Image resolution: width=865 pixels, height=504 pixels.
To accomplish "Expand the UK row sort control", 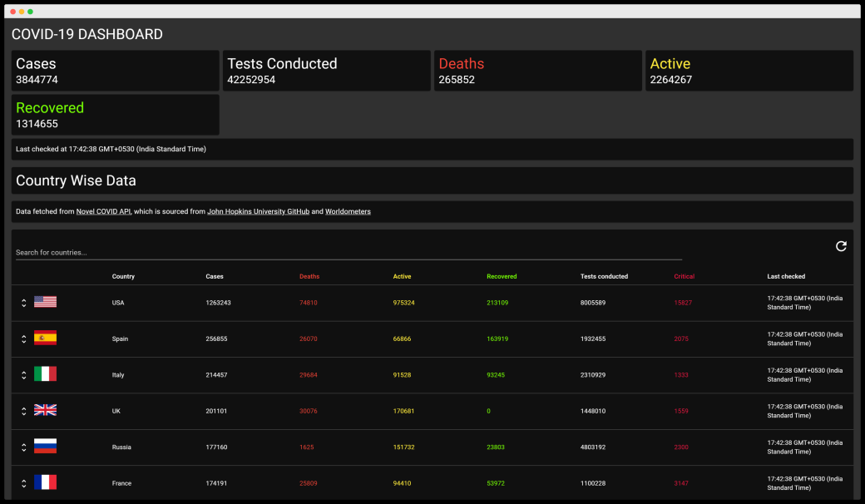I will coord(23,410).
